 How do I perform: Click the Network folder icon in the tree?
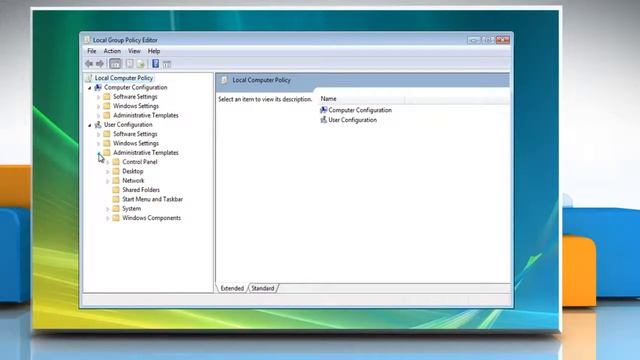(x=116, y=180)
